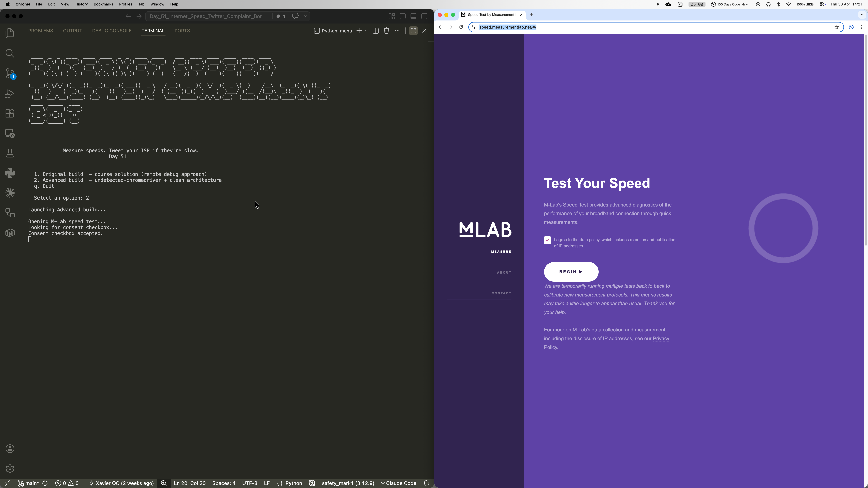Add a new terminal with plus icon

[359, 31]
